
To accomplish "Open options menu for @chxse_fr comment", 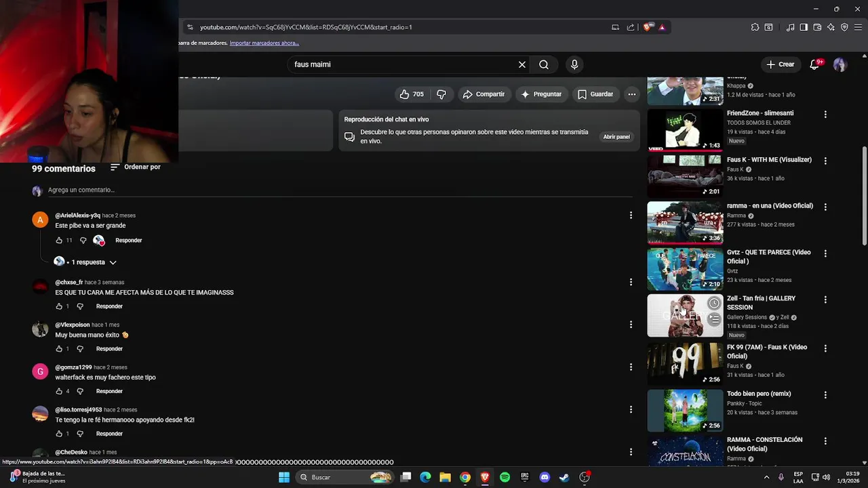I will [x=631, y=282].
